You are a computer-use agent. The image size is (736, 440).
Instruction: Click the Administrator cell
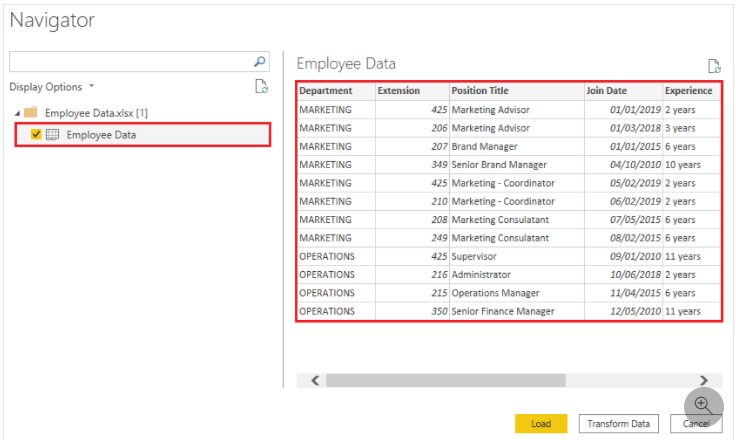click(x=517, y=275)
